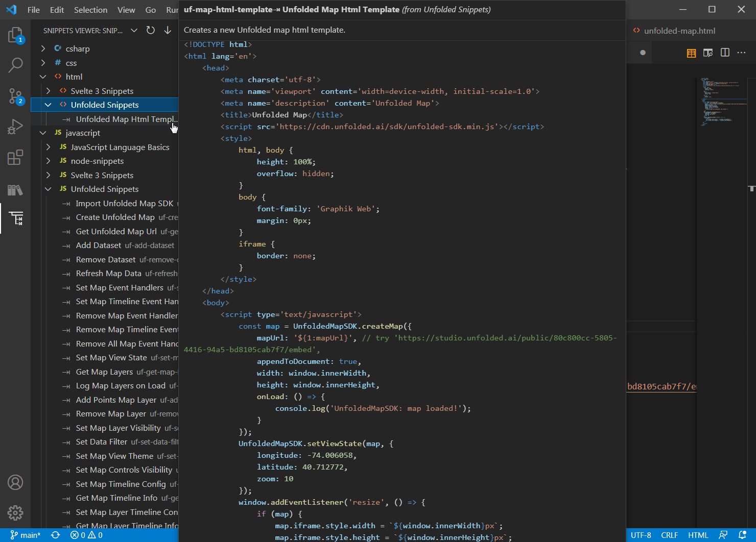The image size is (756, 542).
Task: Open the Snippets Viewer header dropdown chevron
Action: [x=134, y=31]
